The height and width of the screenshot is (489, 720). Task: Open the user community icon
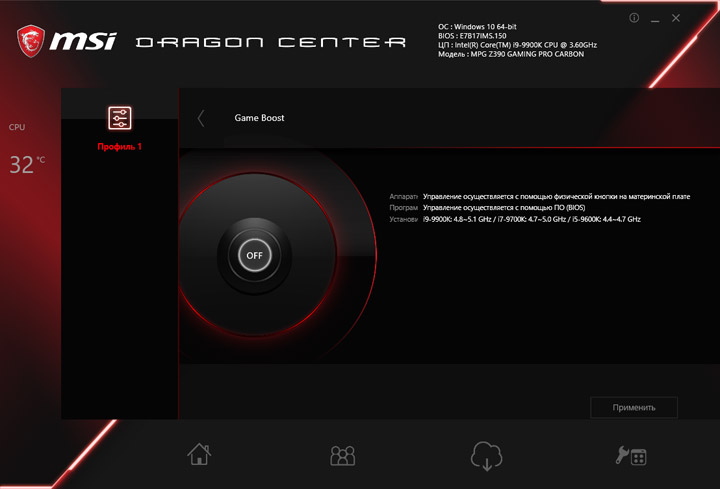tap(343, 455)
